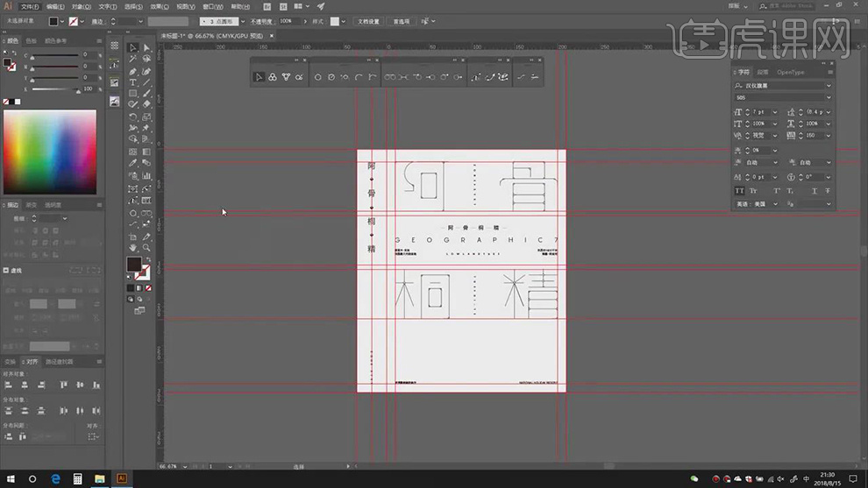Select the Pen tool
868x488 pixels.
pos(132,71)
